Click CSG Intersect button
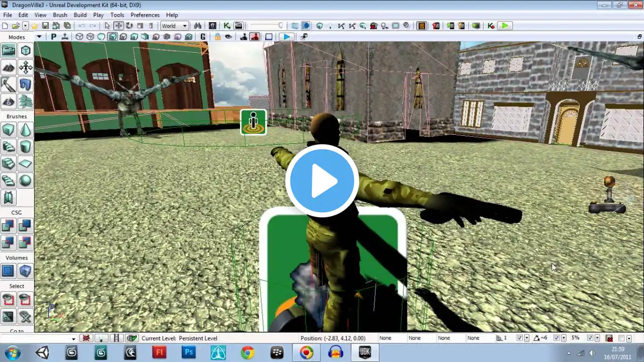Screen dimensions: 644x362 (9, 243)
